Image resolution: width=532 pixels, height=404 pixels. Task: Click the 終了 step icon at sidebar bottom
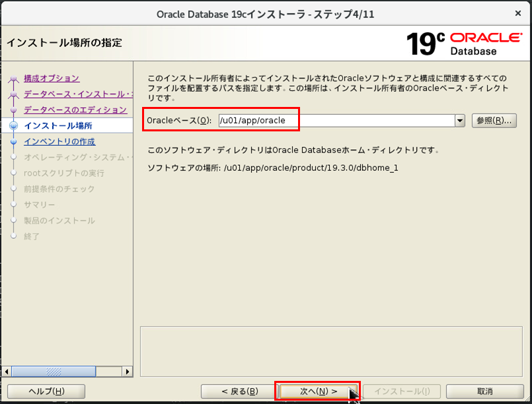coord(13,236)
